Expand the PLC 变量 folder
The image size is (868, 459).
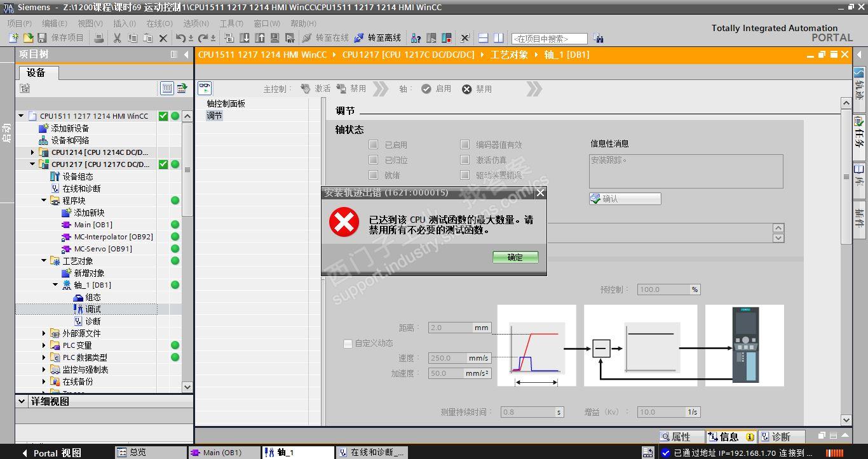(x=44, y=345)
